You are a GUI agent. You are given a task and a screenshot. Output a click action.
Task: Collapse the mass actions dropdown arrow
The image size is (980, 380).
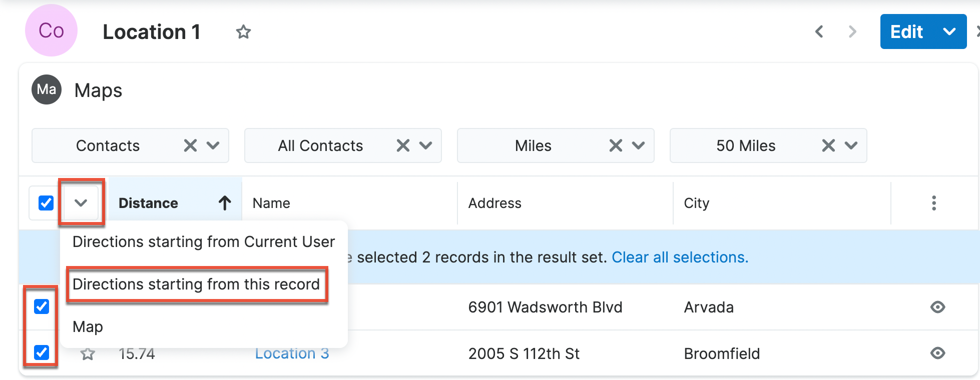click(81, 203)
